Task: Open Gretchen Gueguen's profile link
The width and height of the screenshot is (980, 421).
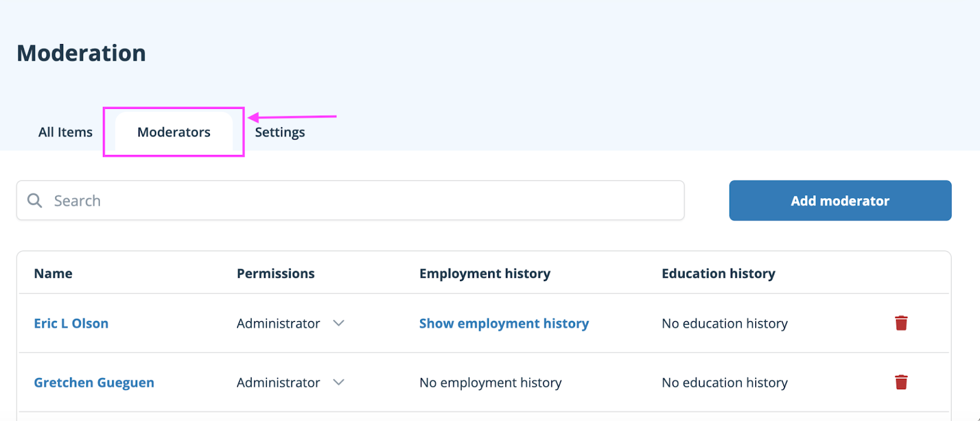Action: (x=94, y=383)
